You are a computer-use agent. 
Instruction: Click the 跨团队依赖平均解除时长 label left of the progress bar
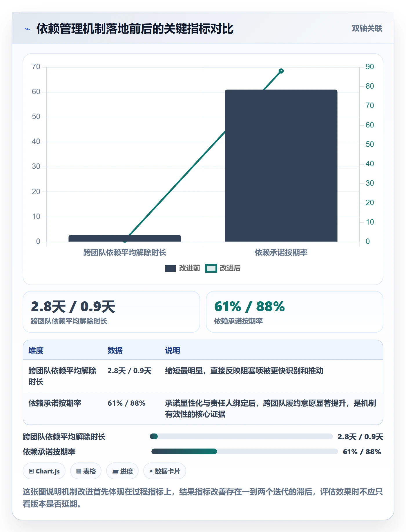[x=64, y=437]
